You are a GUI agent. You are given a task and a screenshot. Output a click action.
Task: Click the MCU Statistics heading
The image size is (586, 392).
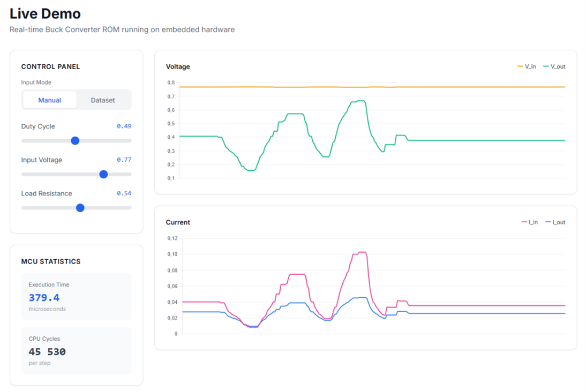[51, 262]
